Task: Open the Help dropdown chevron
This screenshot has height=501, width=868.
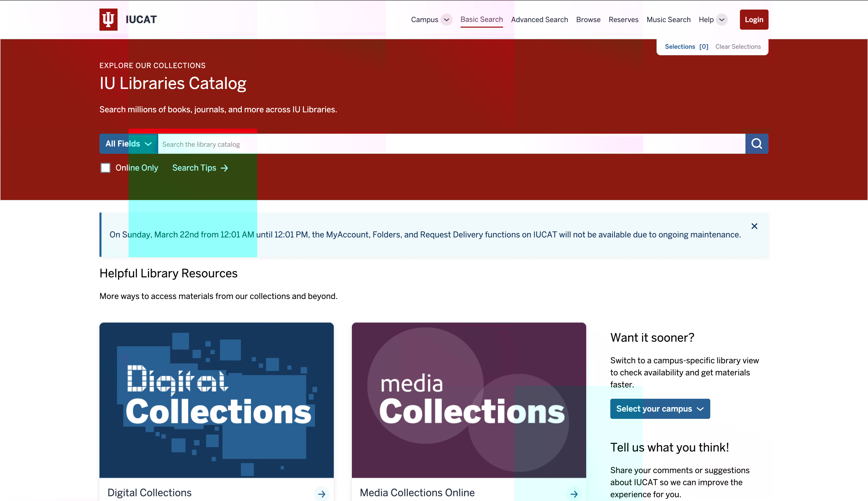Action: point(722,20)
